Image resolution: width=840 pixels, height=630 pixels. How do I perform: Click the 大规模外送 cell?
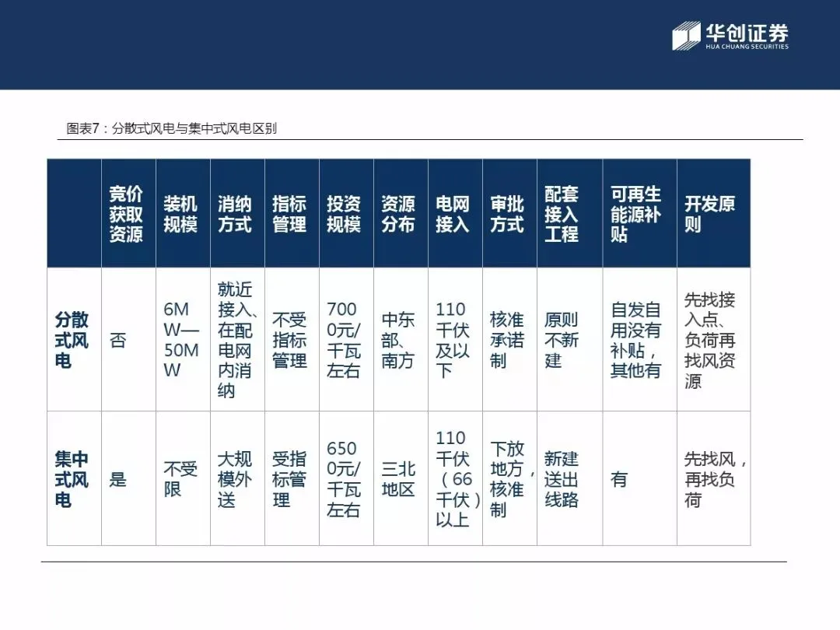pos(238,479)
